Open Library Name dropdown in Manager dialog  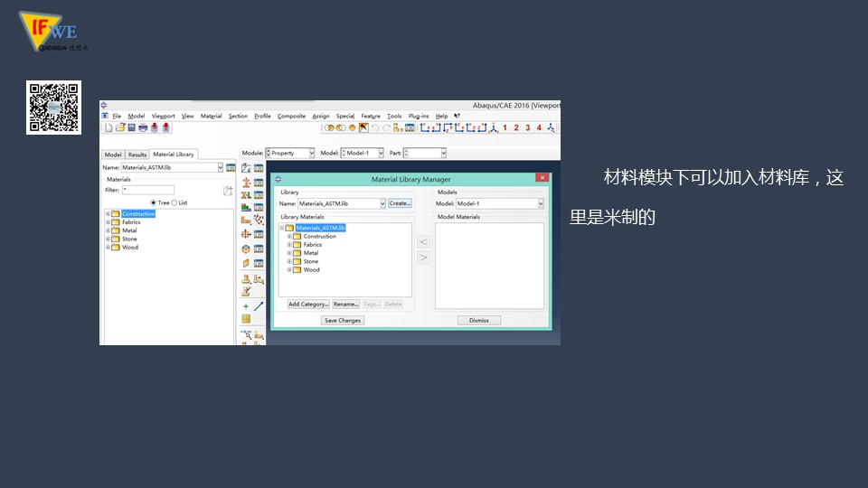click(382, 203)
